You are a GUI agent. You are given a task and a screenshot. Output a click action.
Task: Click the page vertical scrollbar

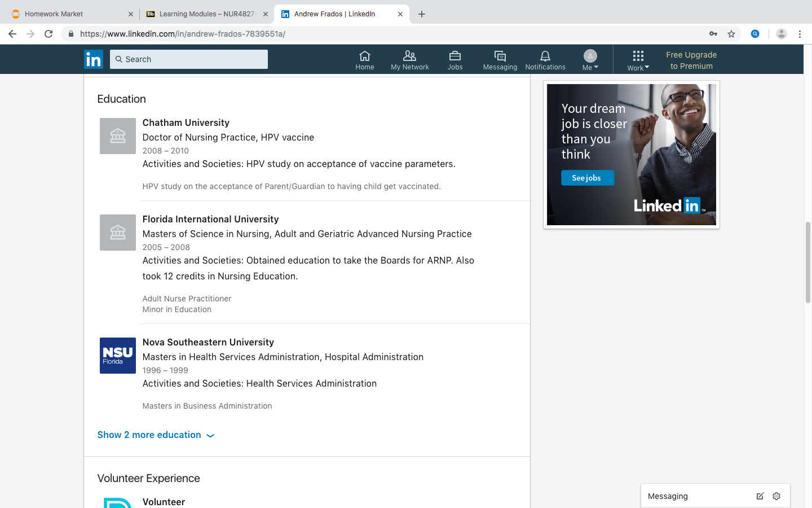807,262
